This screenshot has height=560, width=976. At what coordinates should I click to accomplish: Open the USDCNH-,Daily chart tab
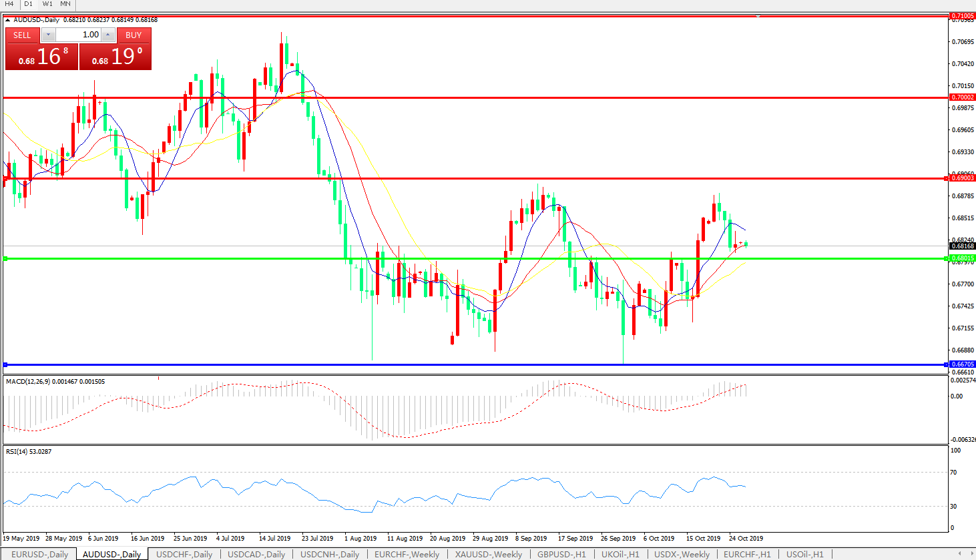(330, 554)
